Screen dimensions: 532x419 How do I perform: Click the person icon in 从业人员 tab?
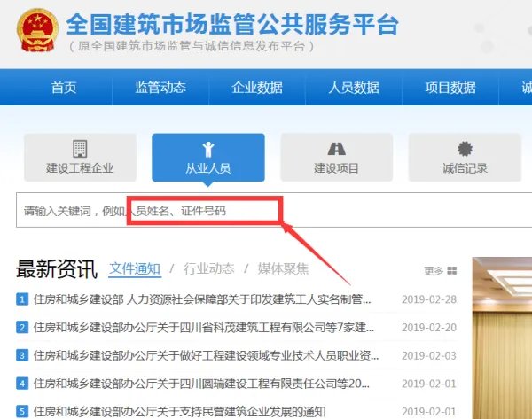coord(208,149)
